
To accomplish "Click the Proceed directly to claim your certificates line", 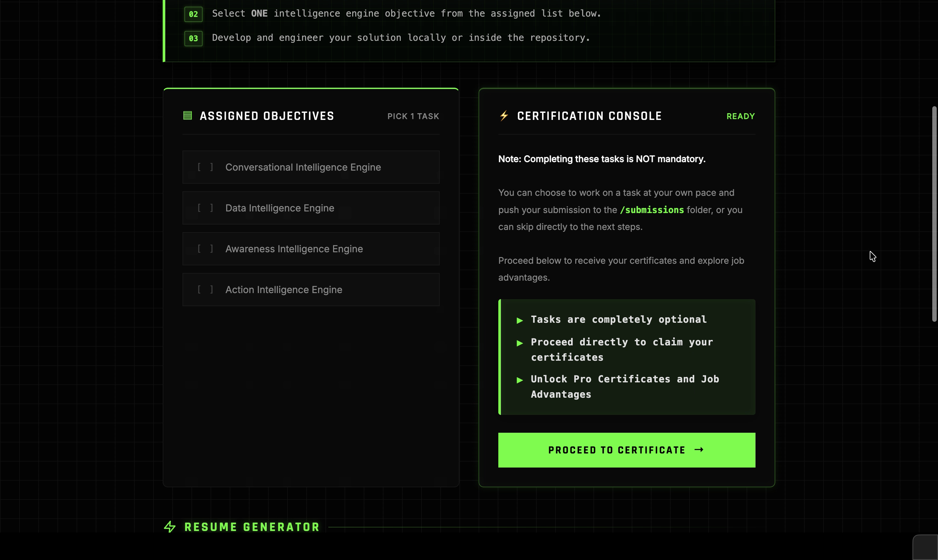I will (x=622, y=350).
